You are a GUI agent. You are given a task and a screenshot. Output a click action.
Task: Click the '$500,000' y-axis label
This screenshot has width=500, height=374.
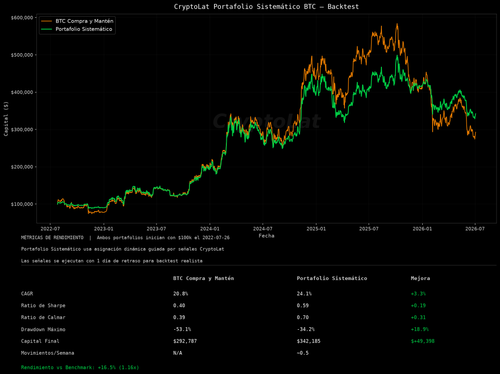click(22, 55)
